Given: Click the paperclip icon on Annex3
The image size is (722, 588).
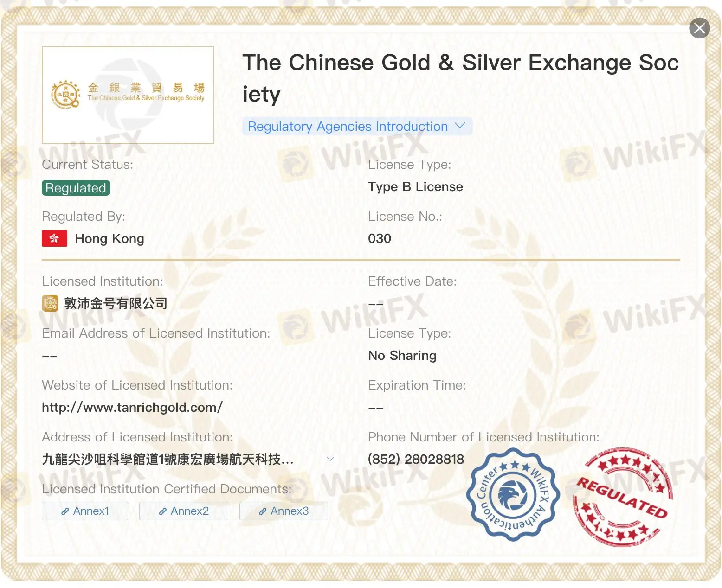Looking at the screenshot, I should pos(262,511).
